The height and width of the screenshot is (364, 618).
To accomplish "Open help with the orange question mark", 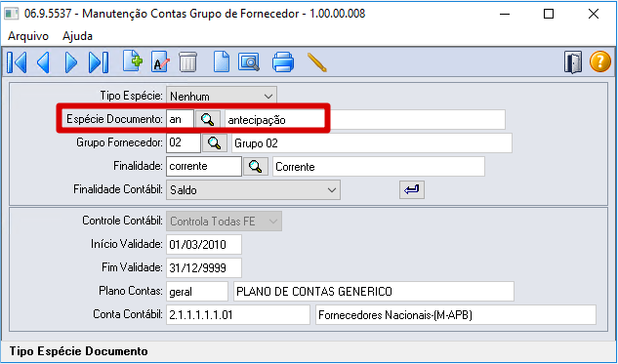I will click(599, 62).
